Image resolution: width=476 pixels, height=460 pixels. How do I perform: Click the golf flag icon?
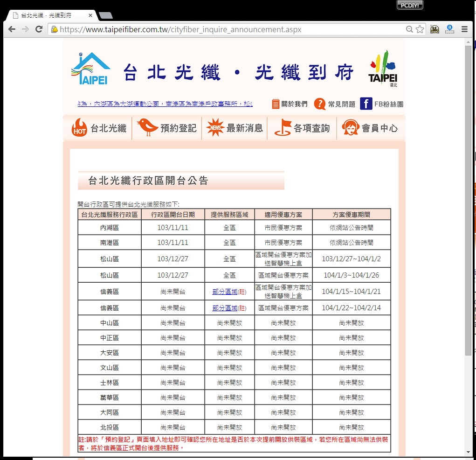[x=283, y=128]
